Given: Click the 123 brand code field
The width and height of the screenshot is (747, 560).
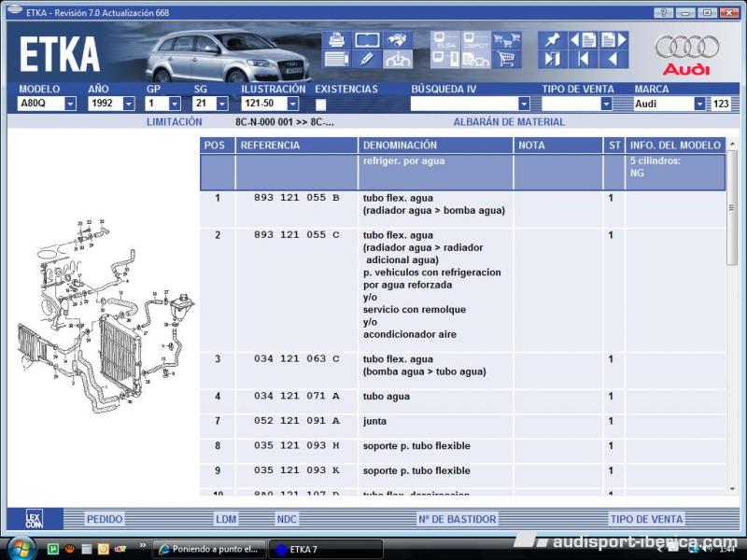Looking at the screenshot, I should [x=720, y=104].
